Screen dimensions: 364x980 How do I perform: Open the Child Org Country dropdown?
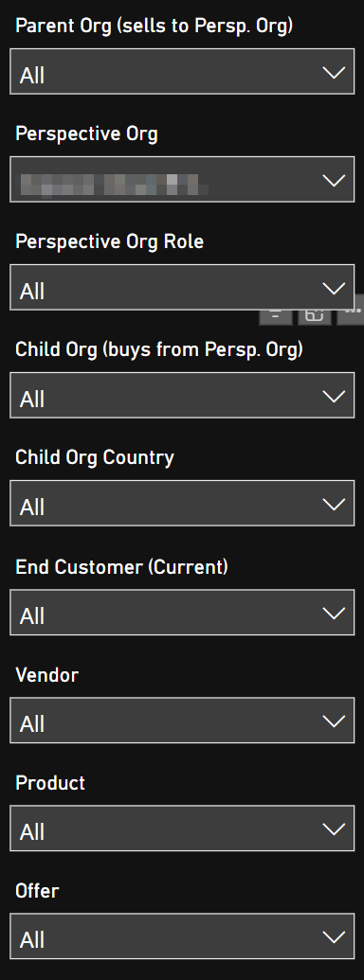[182, 503]
